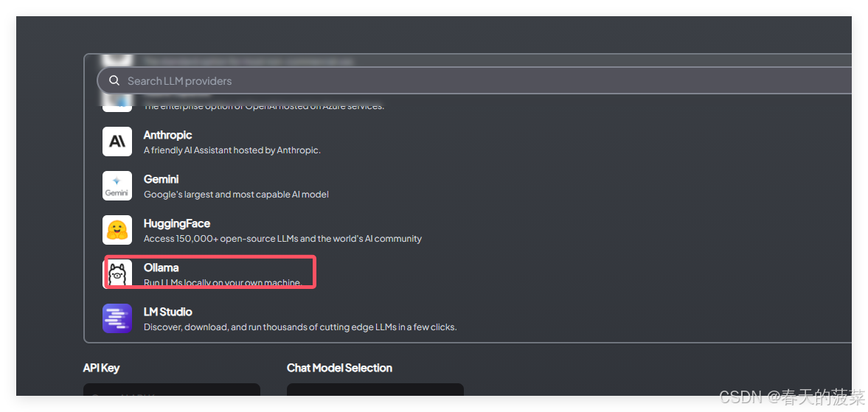Click the Discover, download, and run description
The height and width of the screenshot is (412, 868).
pyautogui.click(x=300, y=327)
